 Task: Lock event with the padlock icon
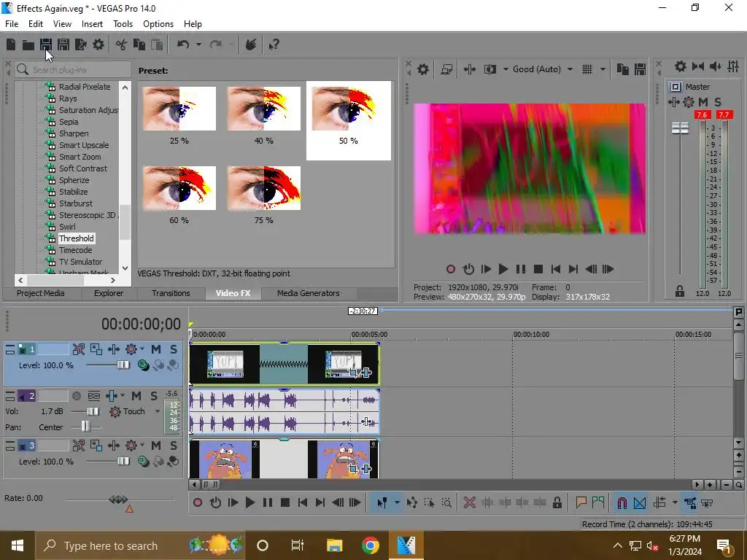point(557,502)
